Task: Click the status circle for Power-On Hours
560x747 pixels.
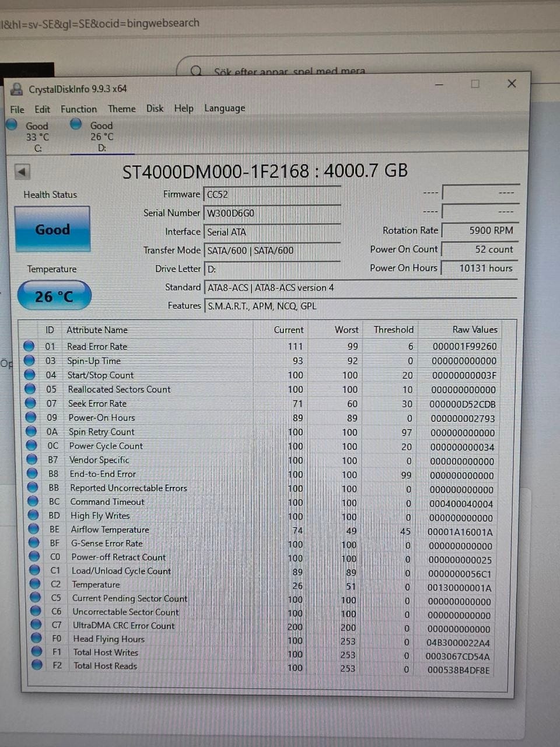Action: click(32, 417)
